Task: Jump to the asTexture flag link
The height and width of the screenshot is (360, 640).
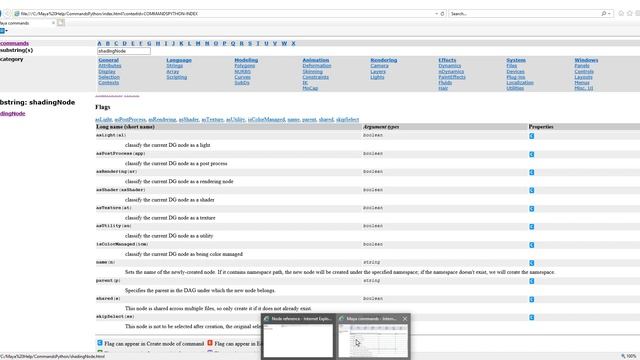Action: (x=212, y=120)
